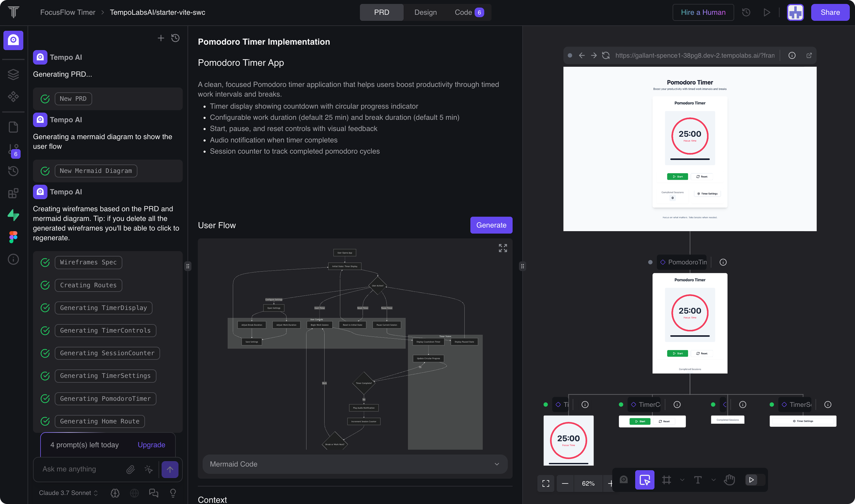Open the components icon in sidebar
855x504 pixels.
pyautogui.click(x=13, y=97)
